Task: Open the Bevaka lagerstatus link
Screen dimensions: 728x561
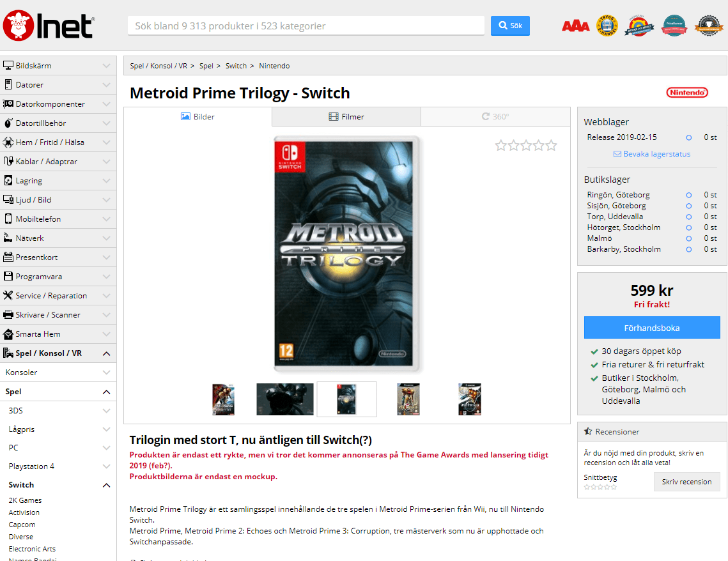Action: click(x=652, y=154)
